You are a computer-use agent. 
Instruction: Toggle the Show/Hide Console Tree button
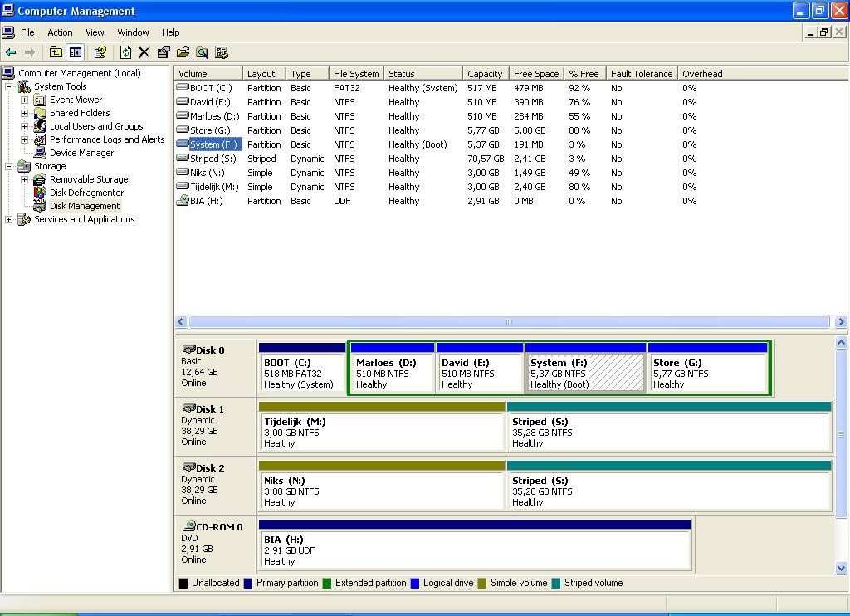pyautogui.click(x=76, y=52)
